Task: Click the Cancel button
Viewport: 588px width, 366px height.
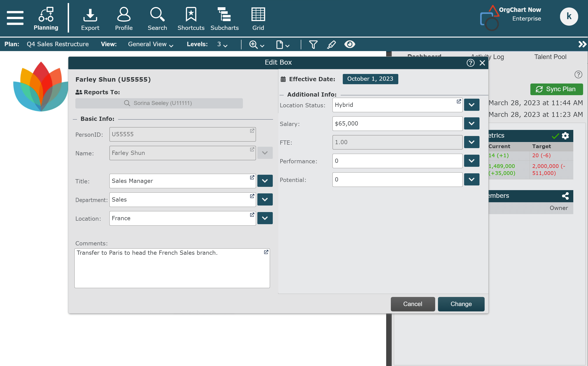Action: (412, 303)
